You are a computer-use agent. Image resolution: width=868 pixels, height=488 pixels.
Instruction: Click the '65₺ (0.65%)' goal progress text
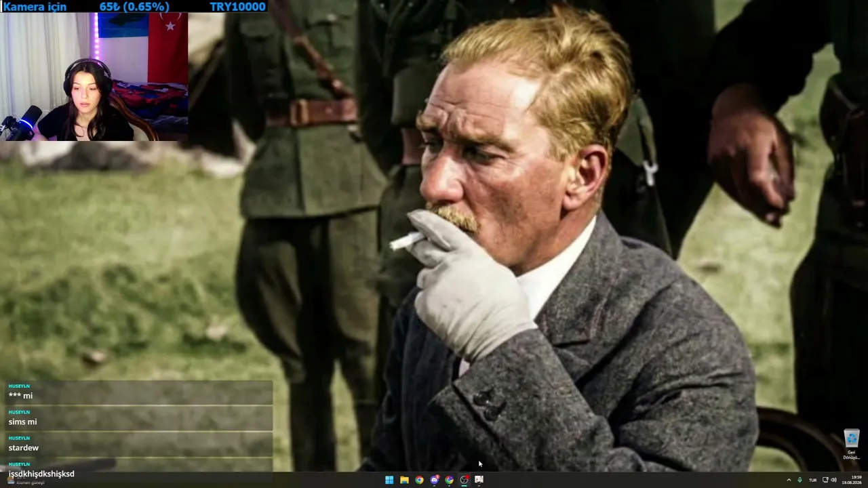(134, 7)
